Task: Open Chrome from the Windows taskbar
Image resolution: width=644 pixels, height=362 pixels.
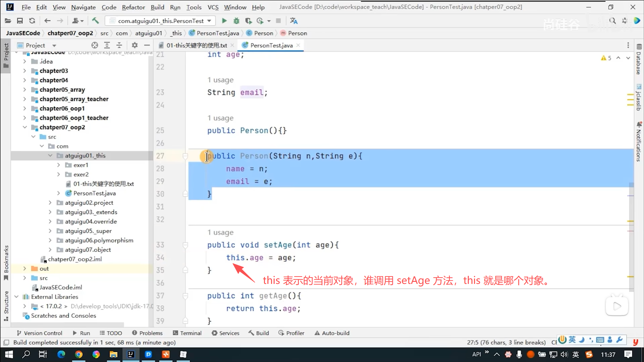Action: pos(79,354)
